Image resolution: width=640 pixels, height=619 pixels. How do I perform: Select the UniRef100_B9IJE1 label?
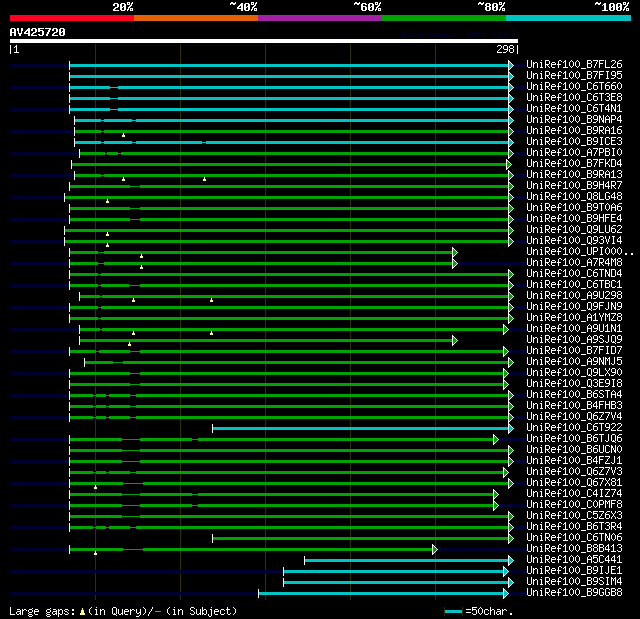coord(574,571)
